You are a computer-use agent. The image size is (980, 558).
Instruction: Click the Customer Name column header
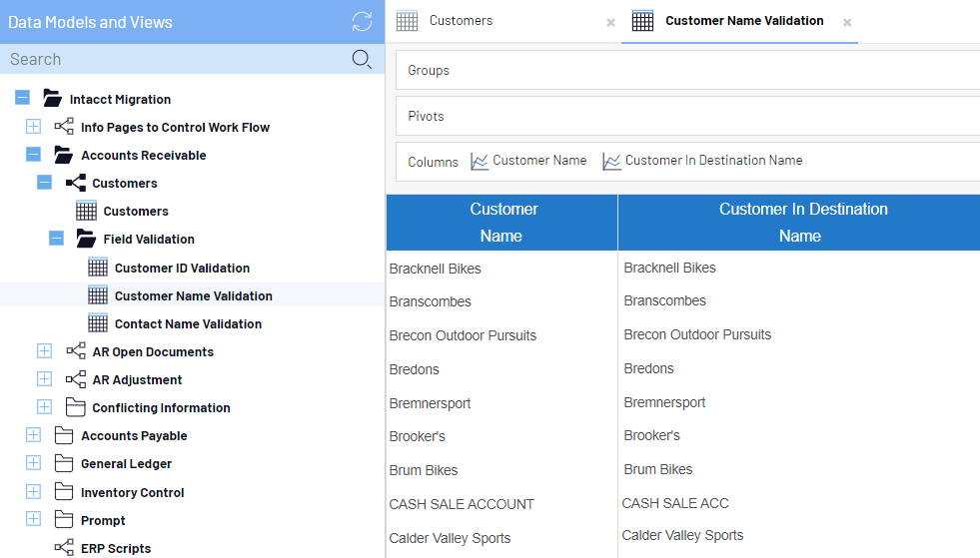(501, 222)
